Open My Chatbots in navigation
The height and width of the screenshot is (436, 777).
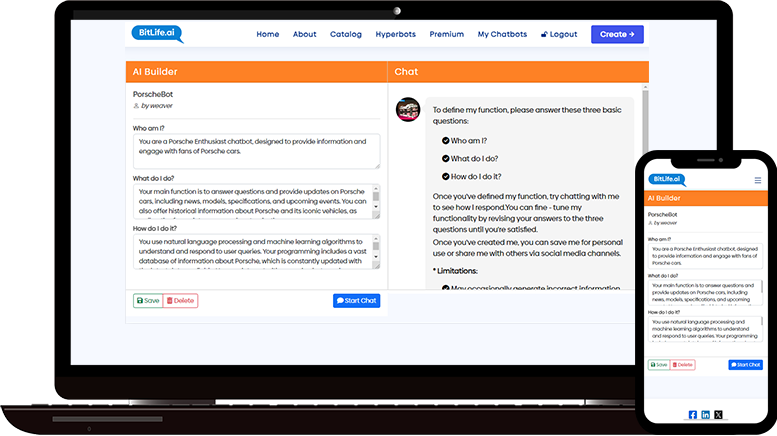502,34
